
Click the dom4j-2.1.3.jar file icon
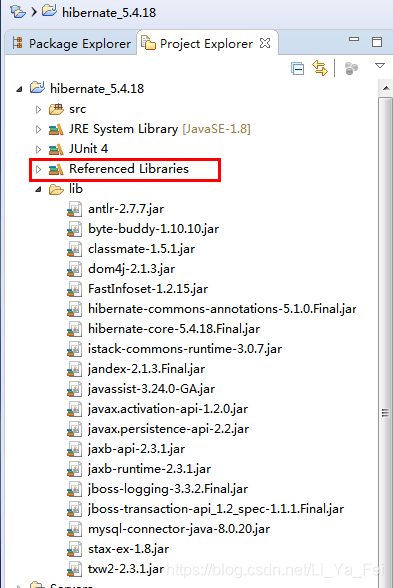click(74, 269)
